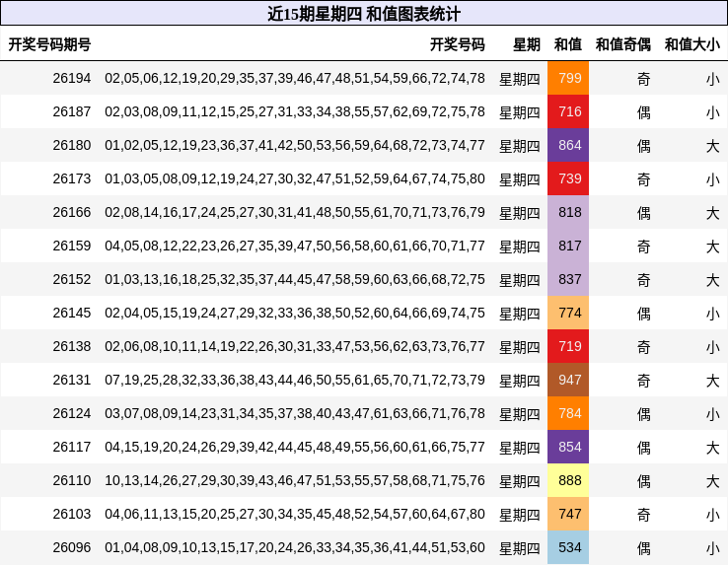The image size is (728, 565).
Task: Click the drawn numbers for issue 26194
Action: (295, 78)
